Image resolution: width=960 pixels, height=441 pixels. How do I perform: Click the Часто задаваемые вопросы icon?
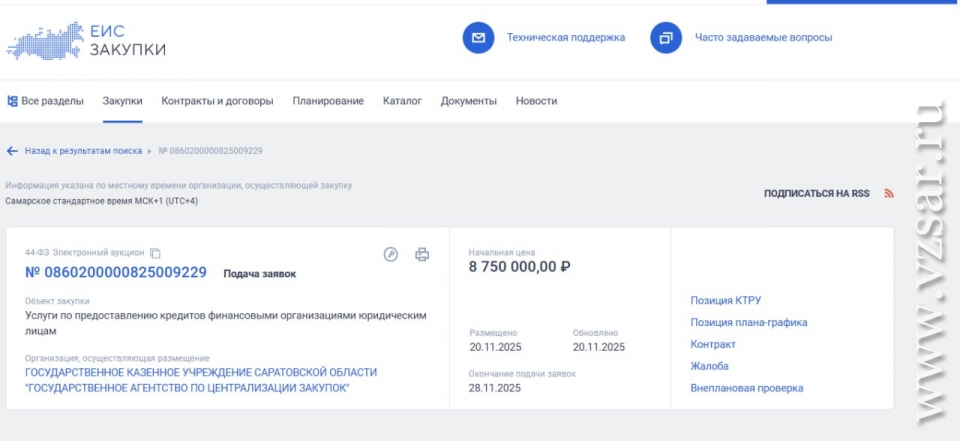coord(666,38)
